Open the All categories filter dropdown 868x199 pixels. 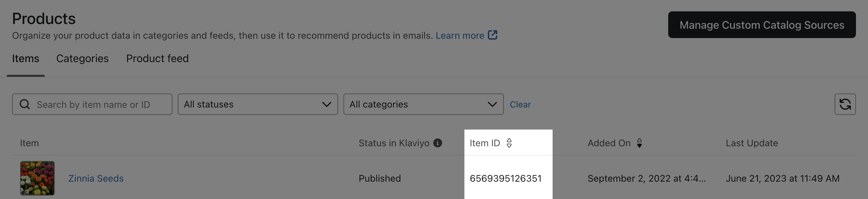423,105
